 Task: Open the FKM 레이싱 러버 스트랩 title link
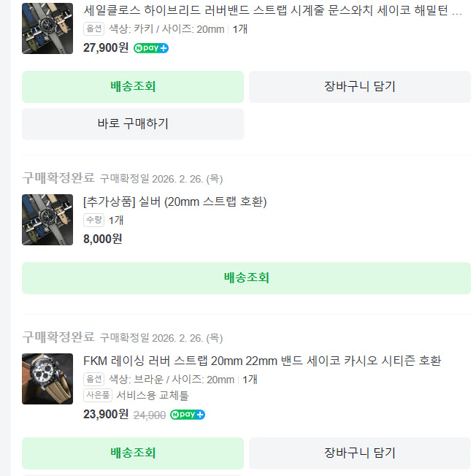(x=262, y=361)
